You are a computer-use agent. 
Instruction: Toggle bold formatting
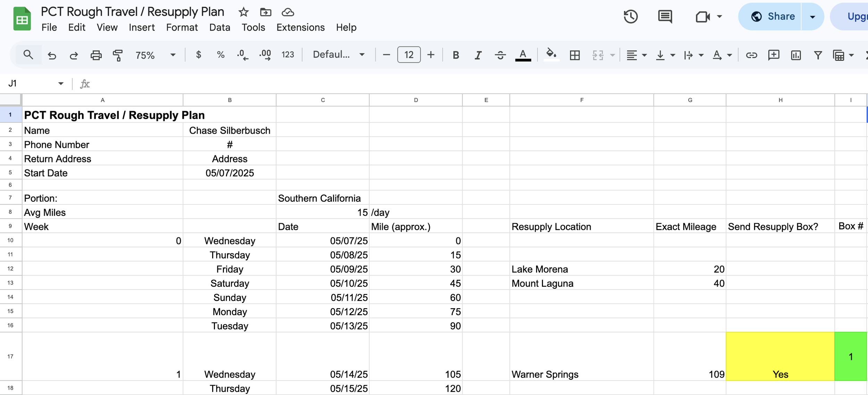click(x=456, y=55)
